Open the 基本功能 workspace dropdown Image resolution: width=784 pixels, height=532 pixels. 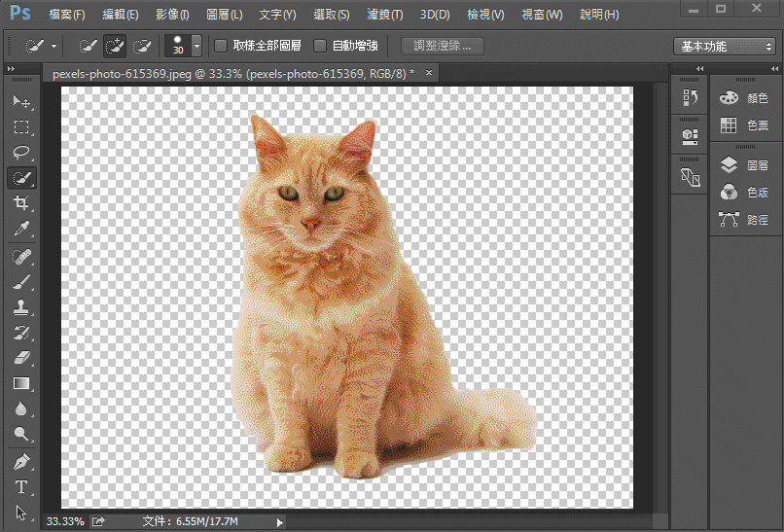(x=725, y=47)
